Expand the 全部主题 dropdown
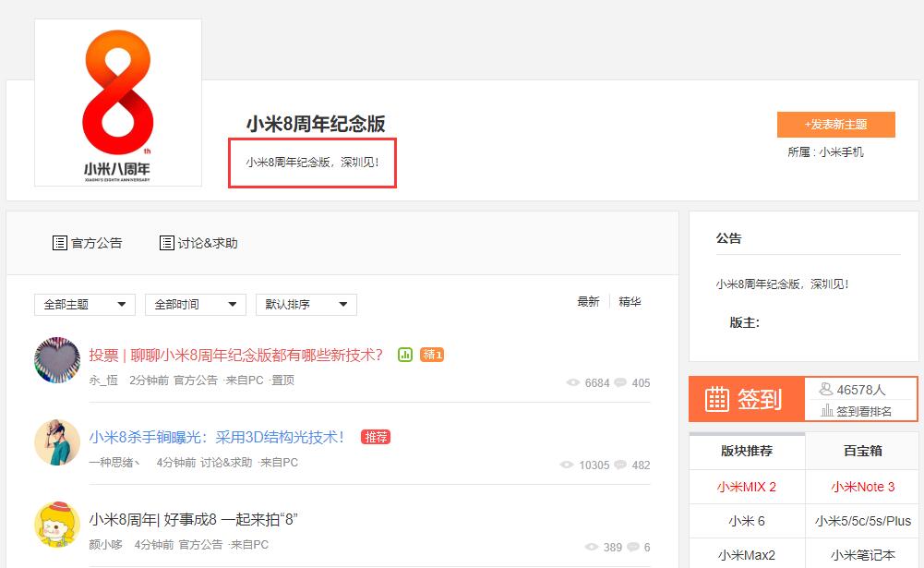The image size is (924, 568). point(85,305)
